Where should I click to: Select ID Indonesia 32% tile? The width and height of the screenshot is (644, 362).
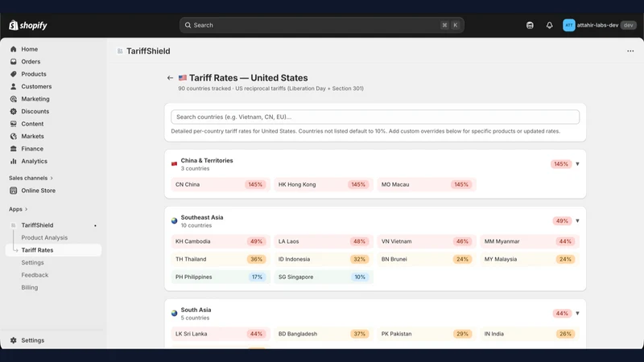324,259
